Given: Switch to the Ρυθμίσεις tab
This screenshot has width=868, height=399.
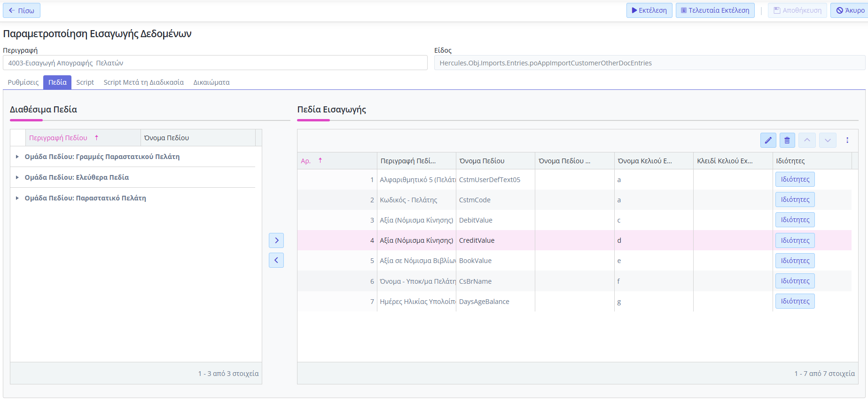Looking at the screenshot, I should 23,82.
